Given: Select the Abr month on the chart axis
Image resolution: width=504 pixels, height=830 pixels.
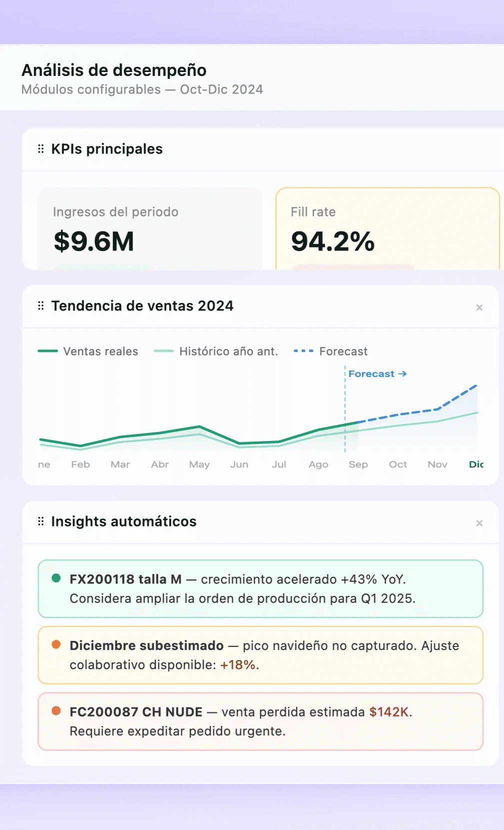Looking at the screenshot, I should (160, 464).
